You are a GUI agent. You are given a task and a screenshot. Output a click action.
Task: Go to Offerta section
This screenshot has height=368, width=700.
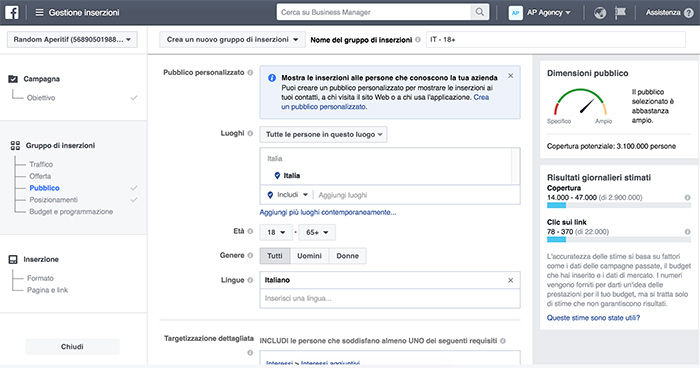click(x=40, y=176)
